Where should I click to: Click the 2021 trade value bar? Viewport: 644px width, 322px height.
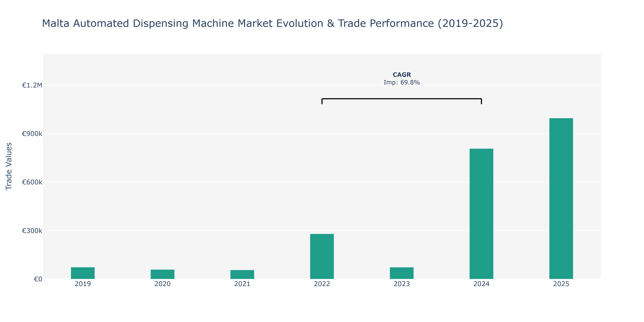coord(242,275)
